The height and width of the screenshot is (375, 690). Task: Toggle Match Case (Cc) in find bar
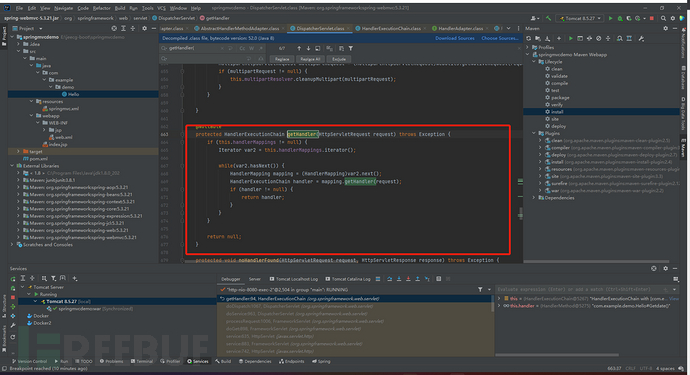pyautogui.click(x=242, y=48)
